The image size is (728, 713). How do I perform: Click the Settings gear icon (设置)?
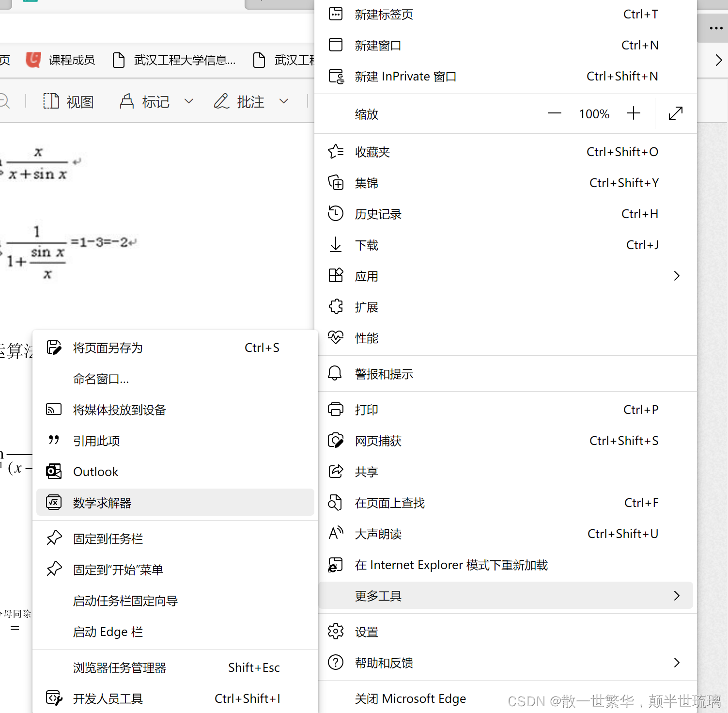point(336,632)
